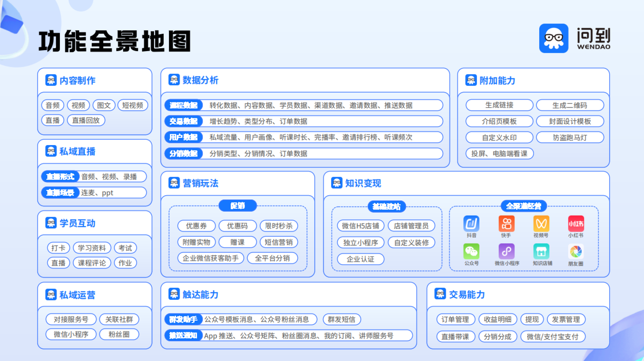Click the 快手 channel icon
This screenshot has width=644, height=361.
(x=506, y=224)
